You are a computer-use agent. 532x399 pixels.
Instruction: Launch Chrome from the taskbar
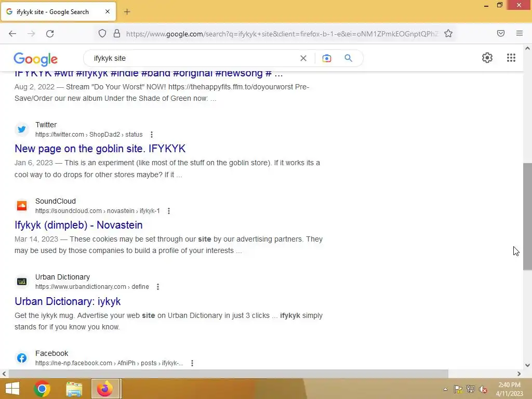coord(42,389)
